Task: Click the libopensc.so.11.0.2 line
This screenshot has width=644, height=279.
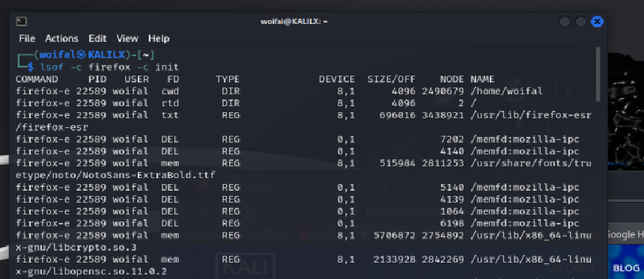Action: (91, 272)
